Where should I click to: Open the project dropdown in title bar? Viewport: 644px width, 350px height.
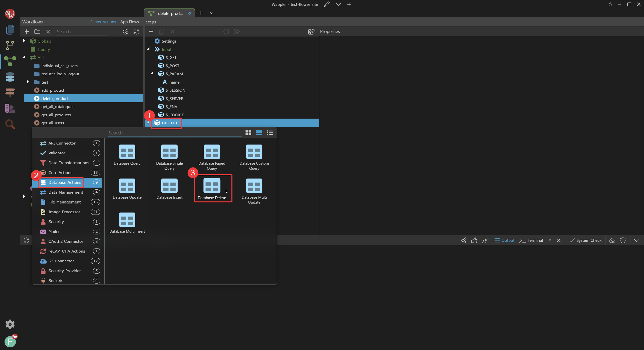click(338, 4)
